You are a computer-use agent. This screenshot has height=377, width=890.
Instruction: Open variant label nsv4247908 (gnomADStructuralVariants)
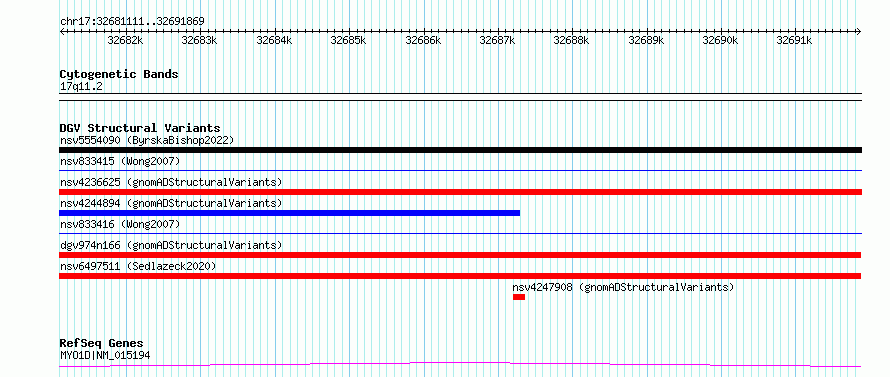623,287
